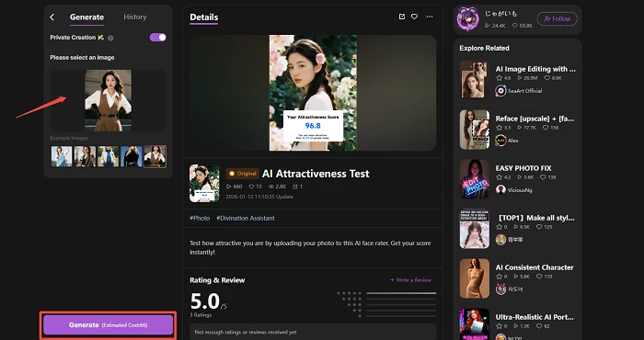644x340 pixels.
Task: Click the Original badge
Action: [242, 174]
